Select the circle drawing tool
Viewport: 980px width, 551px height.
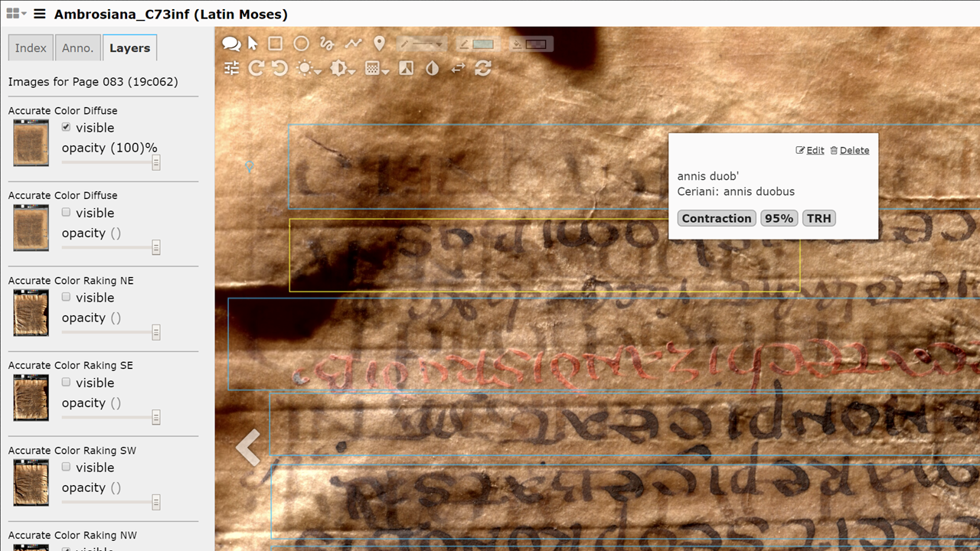pyautogui.click(x=302, y=44)
